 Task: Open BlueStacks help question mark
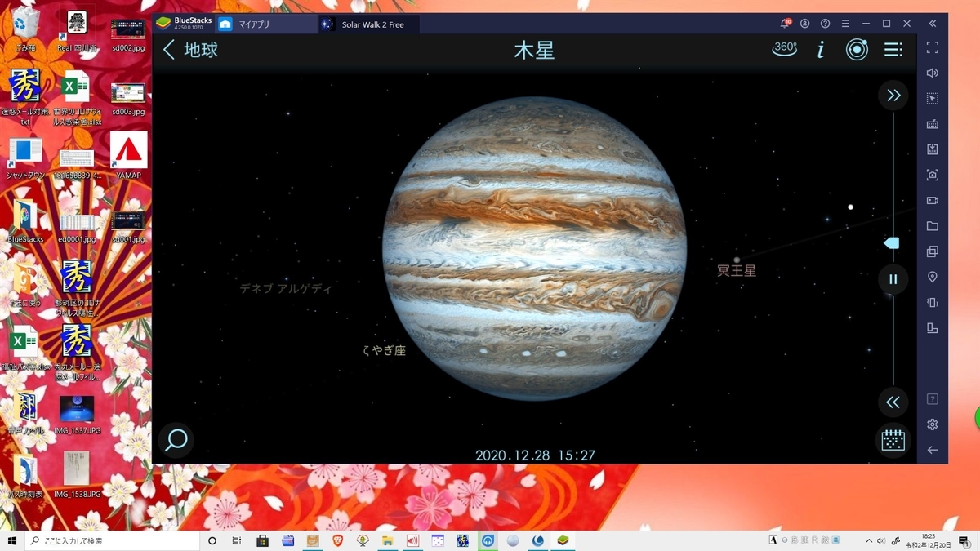point(826,24)
